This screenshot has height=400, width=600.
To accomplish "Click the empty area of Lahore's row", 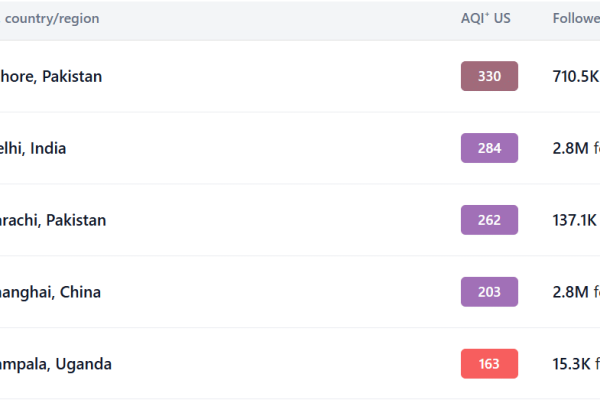I will 281,77.
